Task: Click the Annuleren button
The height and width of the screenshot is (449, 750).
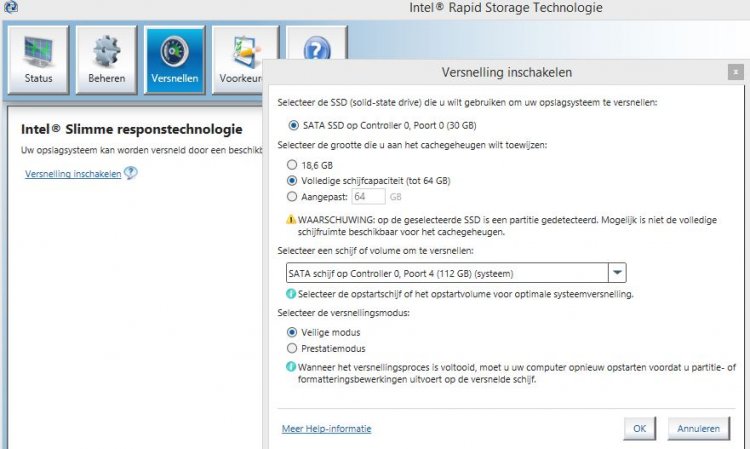Action: tap(698, 428)
